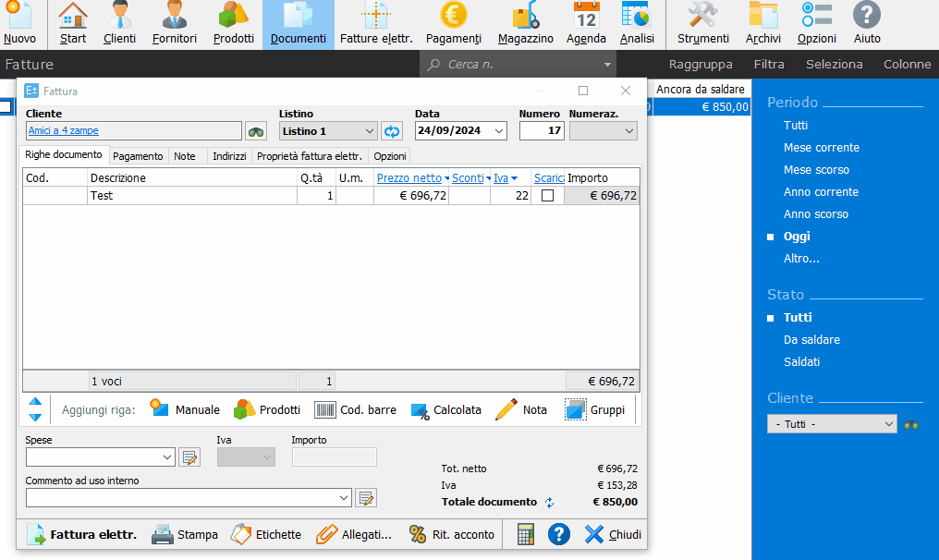
Task: Open the Nuovo toolbar item
Action: coord(19,24)
